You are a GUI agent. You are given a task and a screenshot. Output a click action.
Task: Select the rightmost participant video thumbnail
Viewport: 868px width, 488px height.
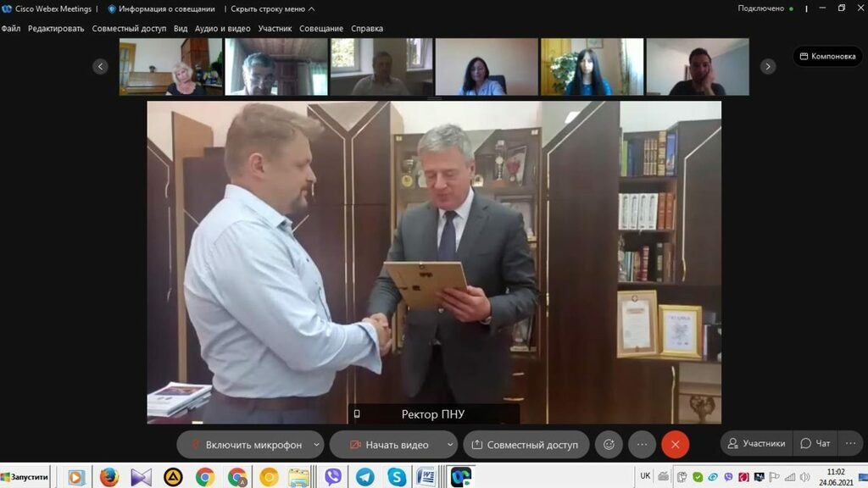[x=697, y=67]
